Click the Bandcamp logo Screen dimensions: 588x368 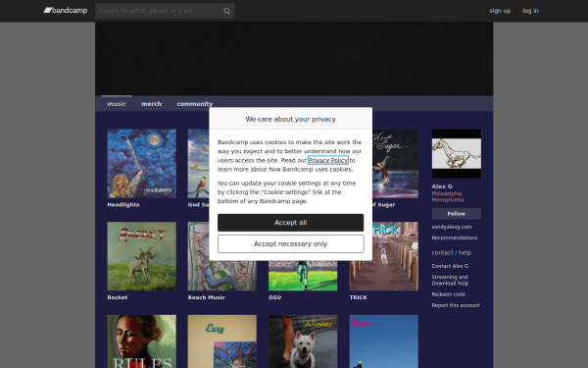(x=66, y=11)
